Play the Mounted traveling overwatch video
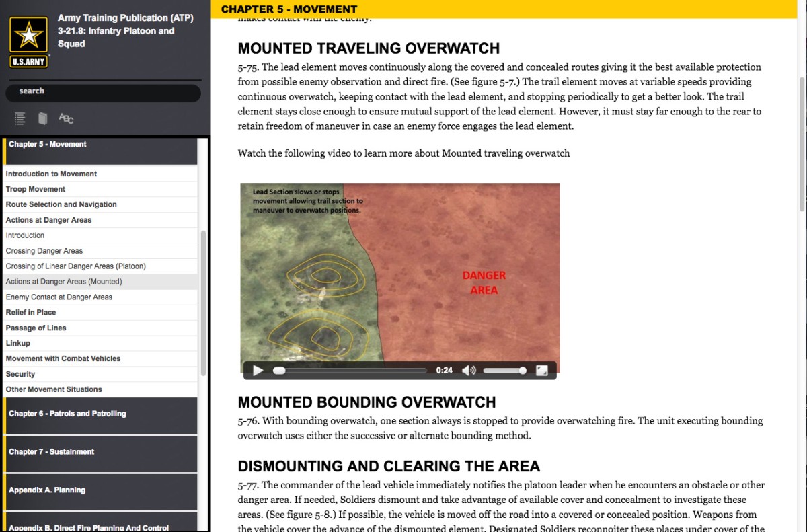 click(257, 370)
